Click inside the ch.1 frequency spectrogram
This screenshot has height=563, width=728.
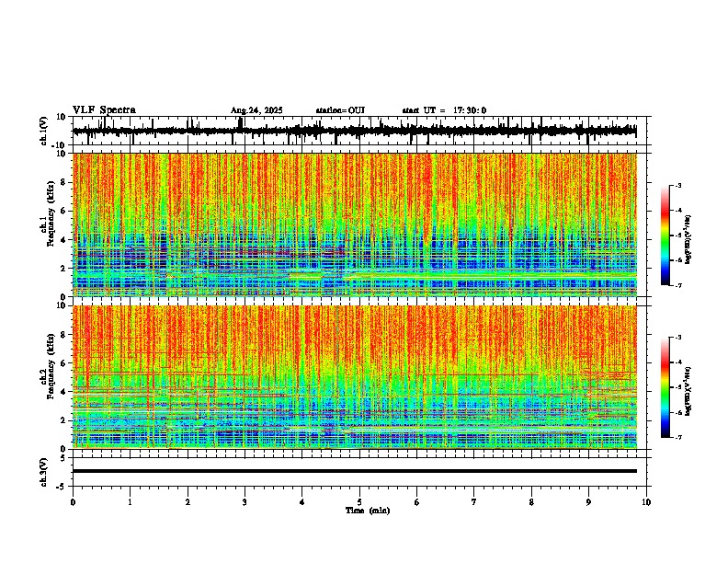(355, 224)
